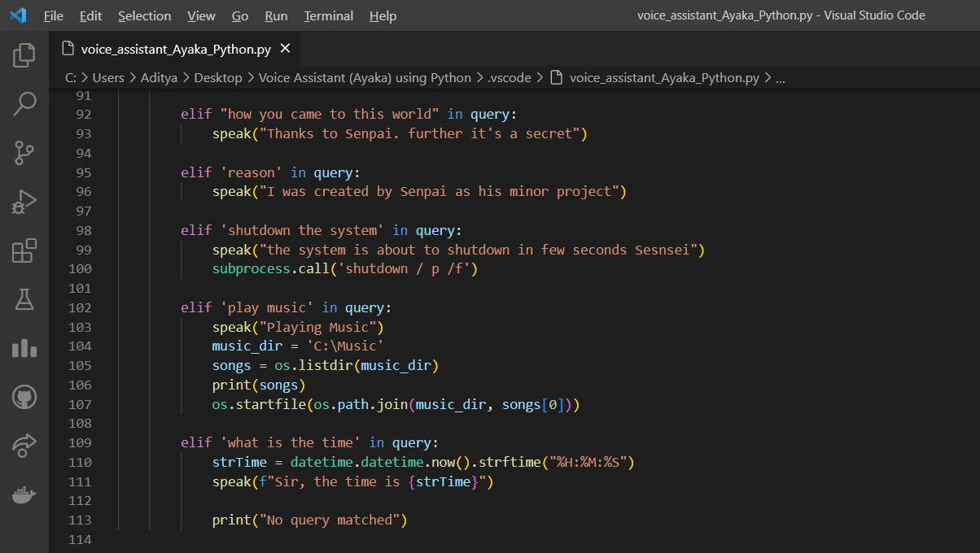Click print(songs) on line 106
The height and width of the screenshot is (553, 980).
click(x=260, y=385)
